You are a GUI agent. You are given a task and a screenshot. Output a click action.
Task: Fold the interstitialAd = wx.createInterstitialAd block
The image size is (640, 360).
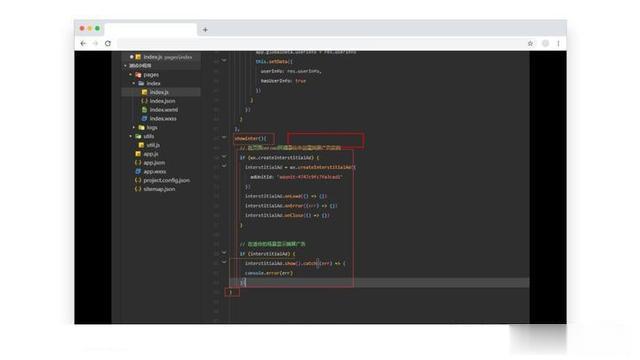pos(224,166)
